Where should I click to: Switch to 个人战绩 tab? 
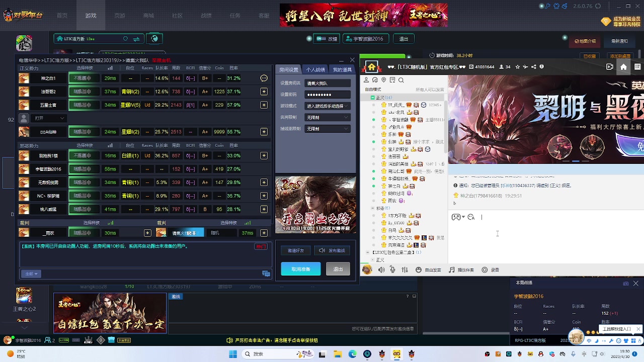[x=315, y=70]
